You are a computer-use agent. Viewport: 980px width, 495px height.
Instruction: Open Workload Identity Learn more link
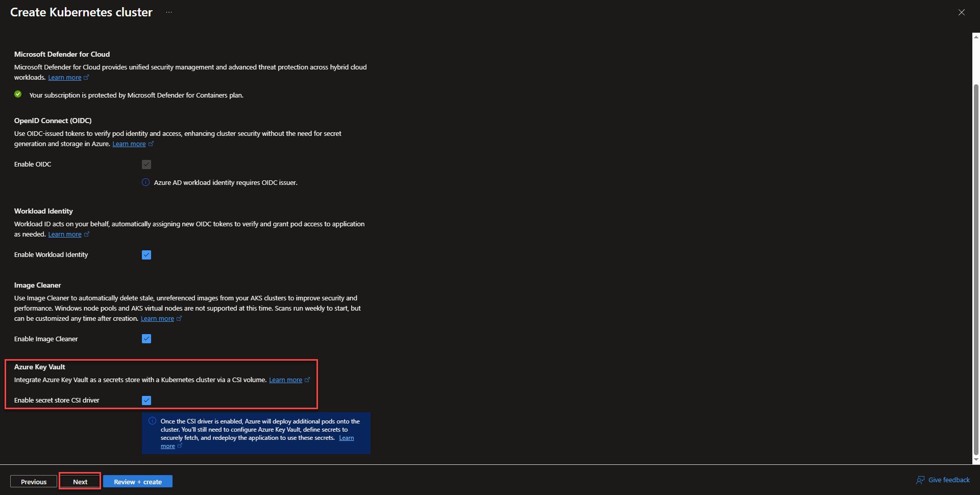point(65,234)
